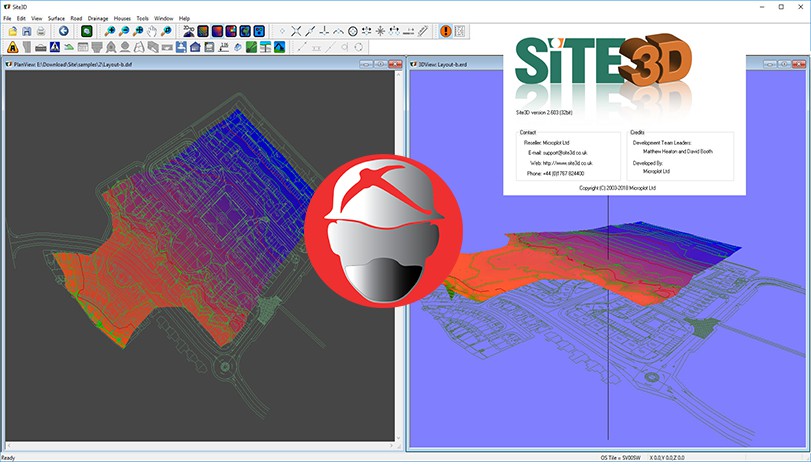This screenshot has width=811, height=465.
Task: Click the diagonal midpoint snap icon
Action: [x=310, y=32]
